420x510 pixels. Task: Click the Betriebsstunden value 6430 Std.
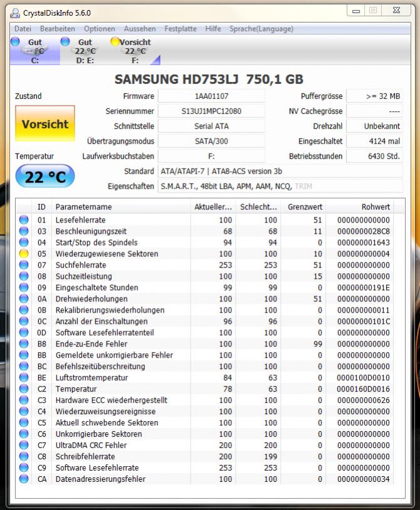point(374,156)
